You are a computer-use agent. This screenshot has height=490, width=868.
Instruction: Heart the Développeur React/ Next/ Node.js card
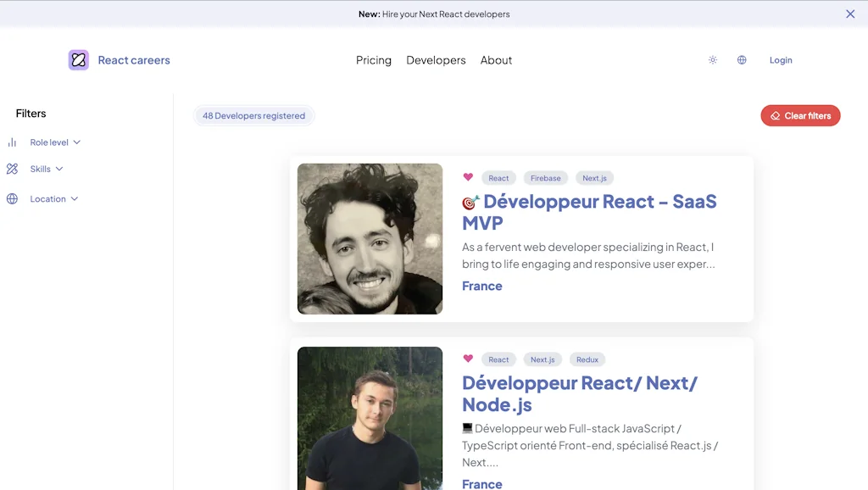[468, 359]
